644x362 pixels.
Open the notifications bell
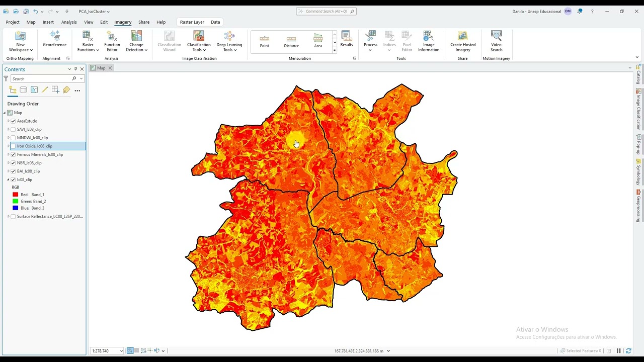(x=580, y=11)
